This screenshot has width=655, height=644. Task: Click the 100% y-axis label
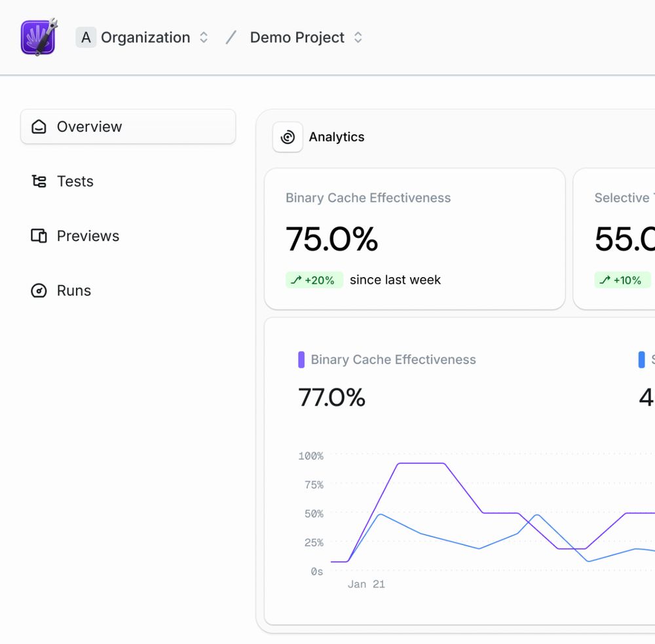pos(310,456)
